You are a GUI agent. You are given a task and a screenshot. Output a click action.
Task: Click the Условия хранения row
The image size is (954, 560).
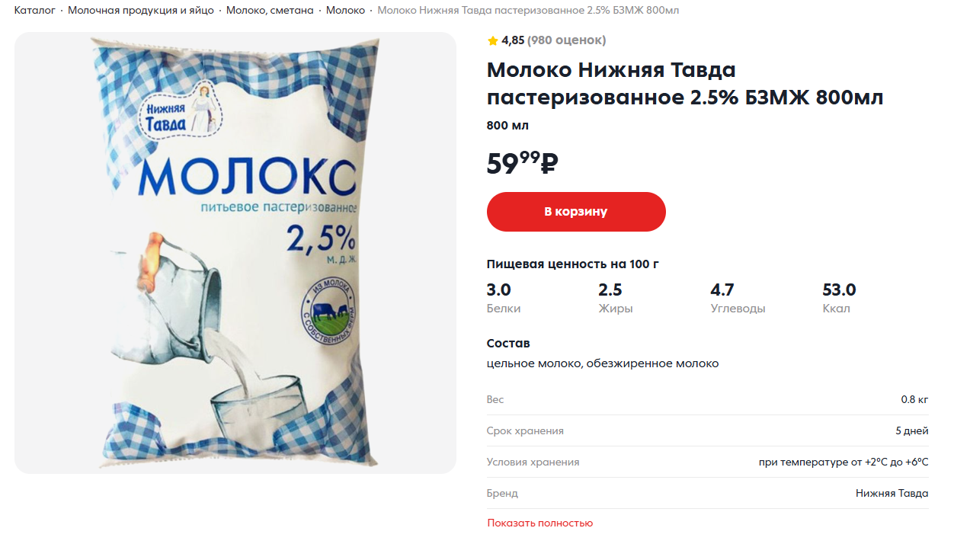click(x=708, y=462)
